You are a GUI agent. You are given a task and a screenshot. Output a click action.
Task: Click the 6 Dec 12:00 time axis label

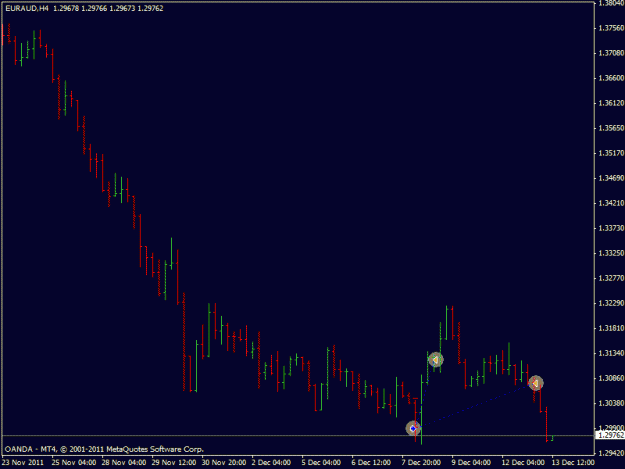[371, 463]
